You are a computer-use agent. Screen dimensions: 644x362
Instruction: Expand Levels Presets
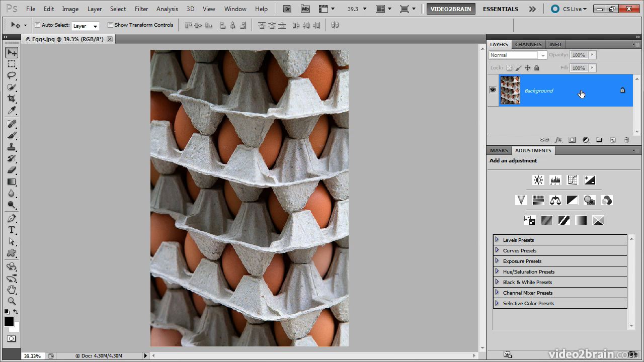point(497,240)
